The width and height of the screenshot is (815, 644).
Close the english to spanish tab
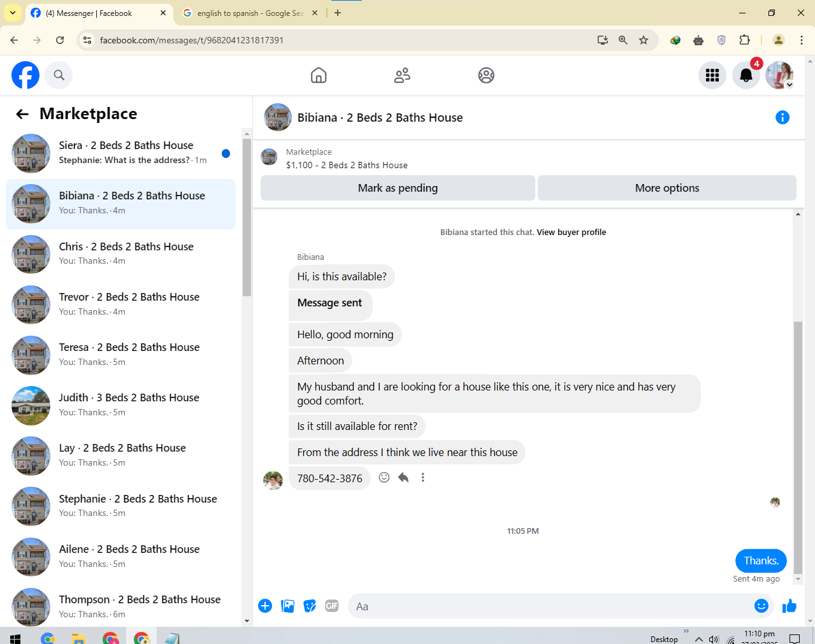pos(315,13)
